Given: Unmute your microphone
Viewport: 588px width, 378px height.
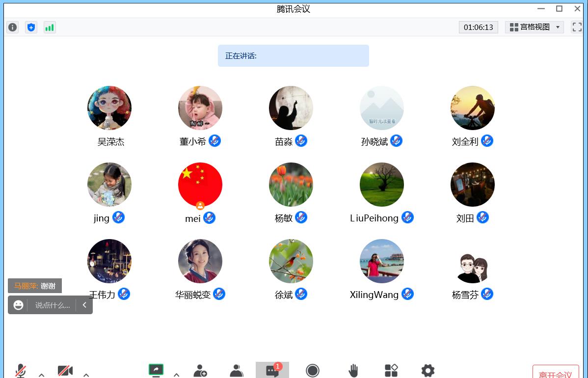Looking at the screenshot, I should click(x=21, y=371).
